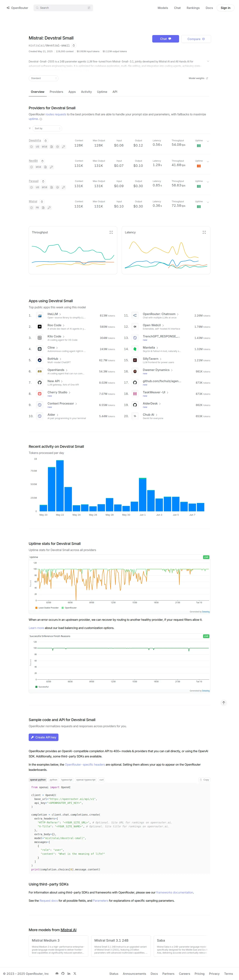Click the Search input field
Screen dimensions: 239x980
pos(63,8)
